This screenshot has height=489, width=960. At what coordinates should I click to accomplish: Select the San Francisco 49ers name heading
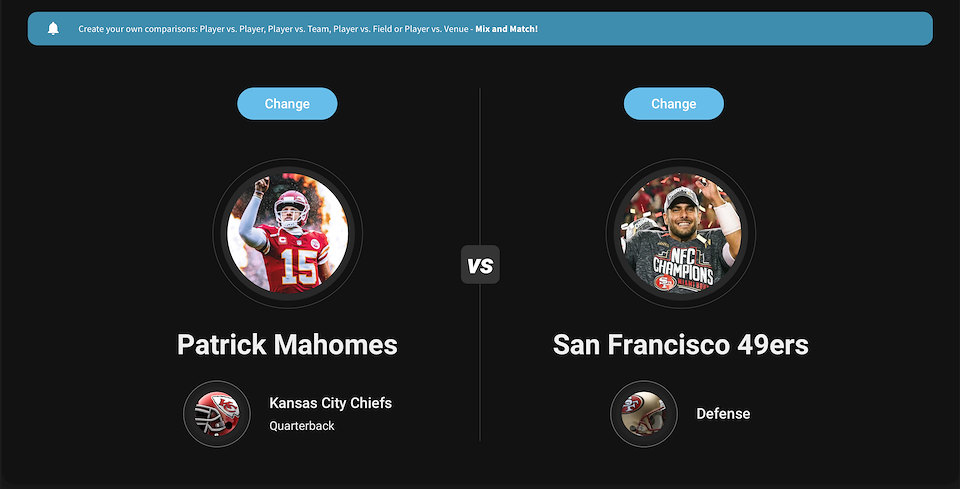pos(680,345)
